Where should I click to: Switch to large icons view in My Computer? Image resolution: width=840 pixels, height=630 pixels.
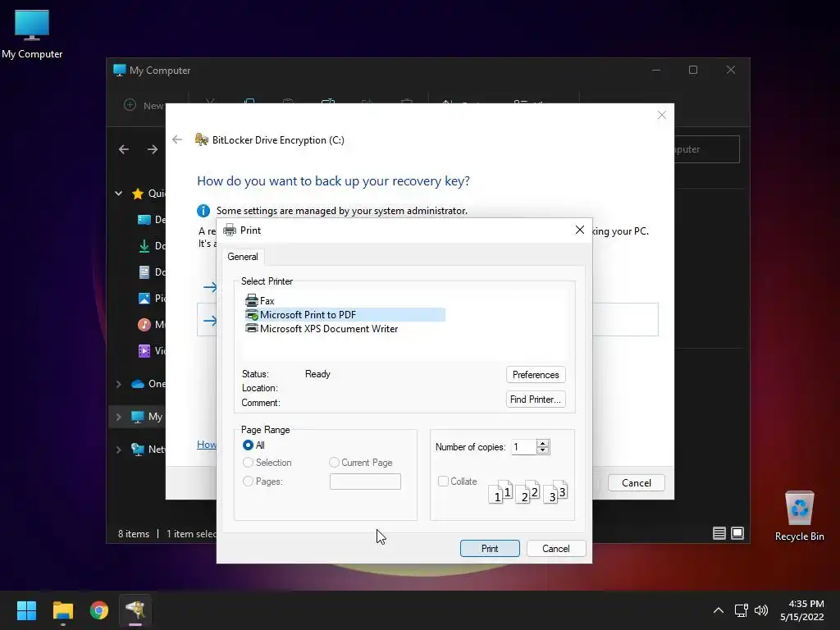pyautogui.click(x=737, y=533)
